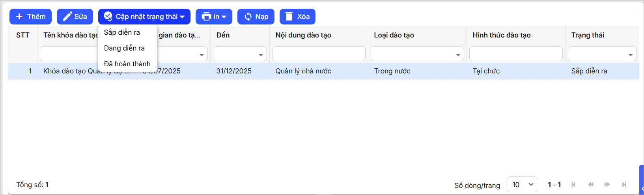Click the Nạp (reload) button
Screen dimensions: 644x195
coord(256,17)
